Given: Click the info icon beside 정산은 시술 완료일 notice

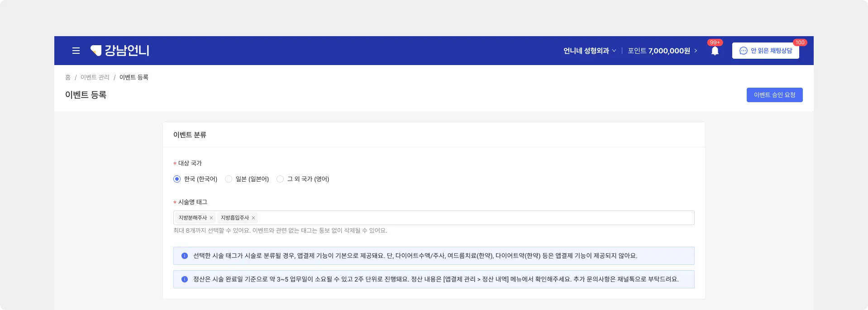Looking at the screenshot, I should [x=185, y=279].
